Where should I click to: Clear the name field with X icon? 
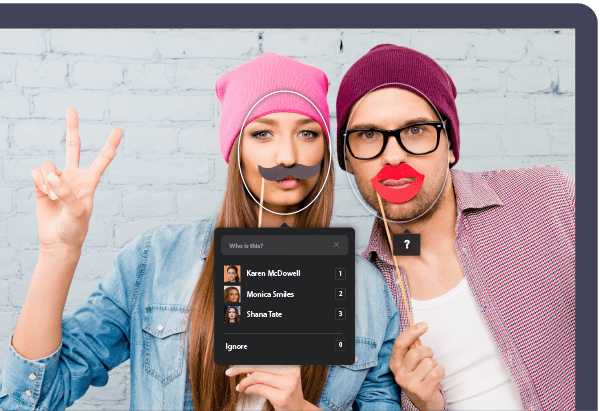tap(336, 245)
